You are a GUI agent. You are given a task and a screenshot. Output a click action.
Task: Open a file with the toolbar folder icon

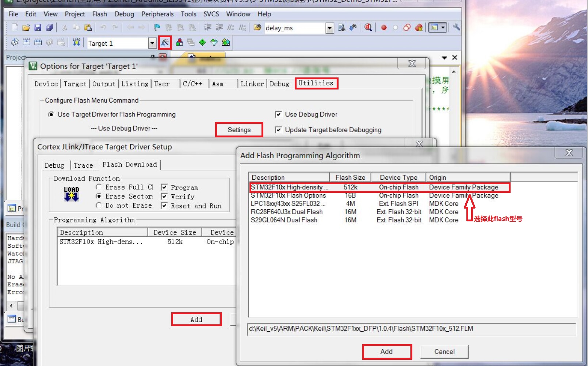tap(26, 28)
